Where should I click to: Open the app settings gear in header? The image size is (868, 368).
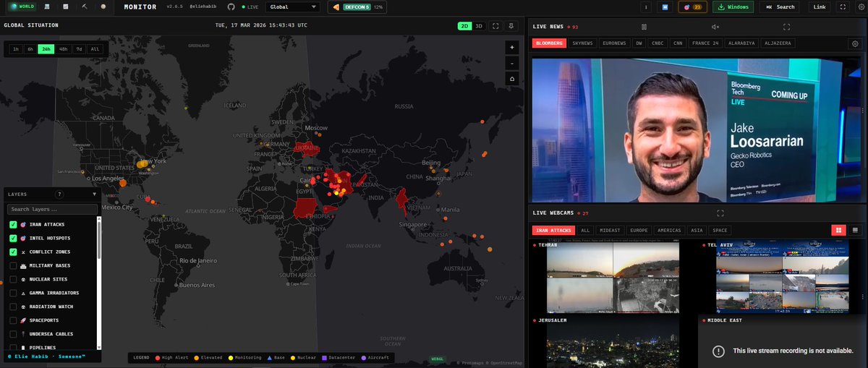tap(861, 7)
